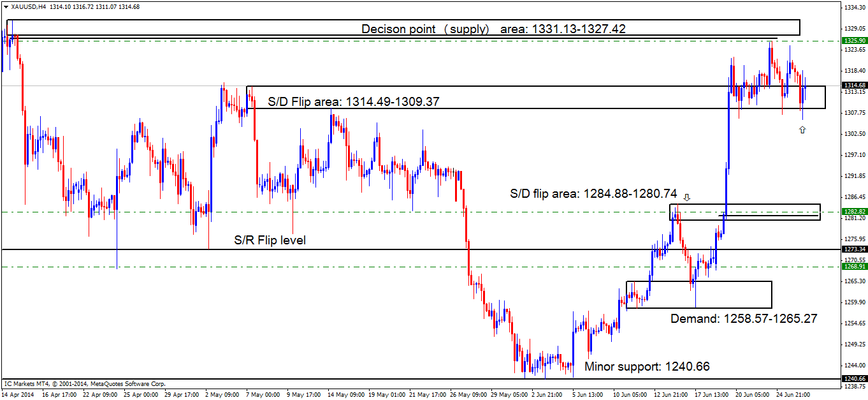Click the '20 Jun 05:00' time label
This screenshot has width=868, height=400.
753,395
